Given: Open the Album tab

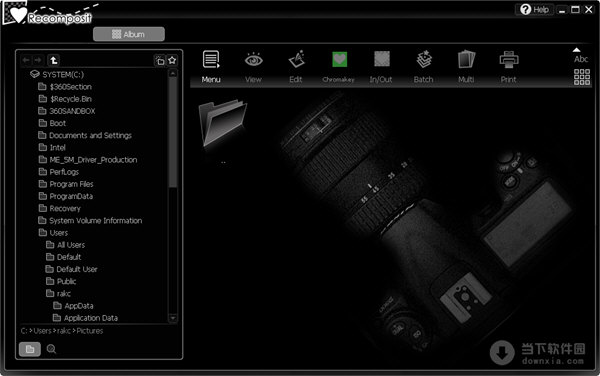Looking at the screenshot, I should (x=129, y=34).
